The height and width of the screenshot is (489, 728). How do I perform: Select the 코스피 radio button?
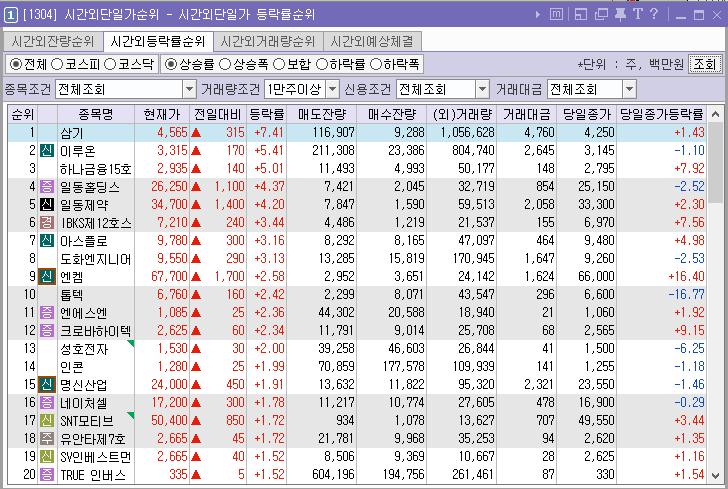[x=57, y=64]
